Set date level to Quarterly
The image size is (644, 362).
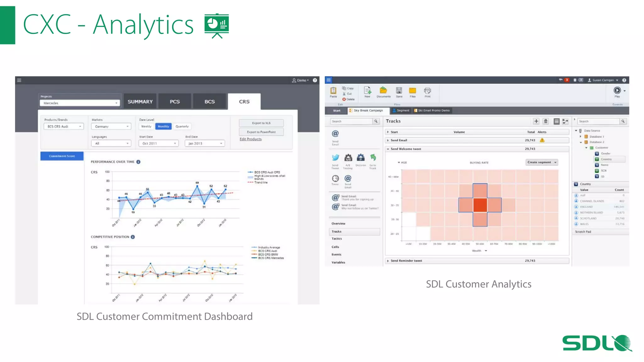pos(182,126)
